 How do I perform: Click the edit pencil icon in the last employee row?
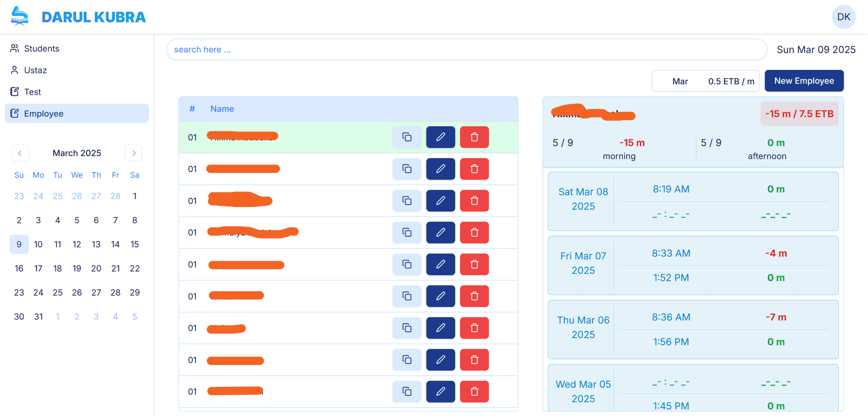pyautogui.click(x=440, y=391)
